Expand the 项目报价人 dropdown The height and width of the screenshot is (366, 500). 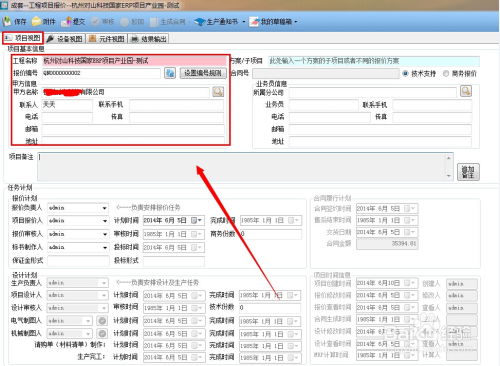pos(104,221)
